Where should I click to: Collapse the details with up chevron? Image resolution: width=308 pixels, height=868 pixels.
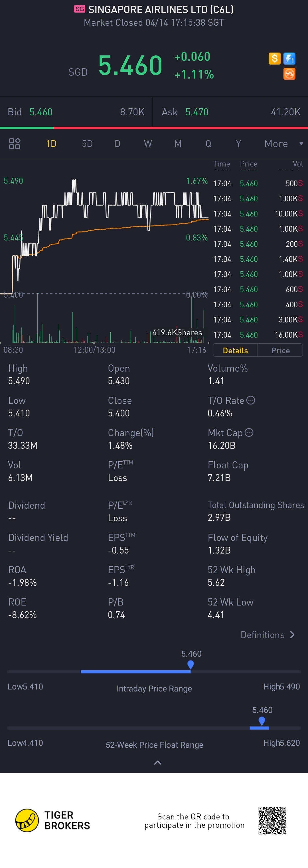pyautogui.click(x=157, y=763)
